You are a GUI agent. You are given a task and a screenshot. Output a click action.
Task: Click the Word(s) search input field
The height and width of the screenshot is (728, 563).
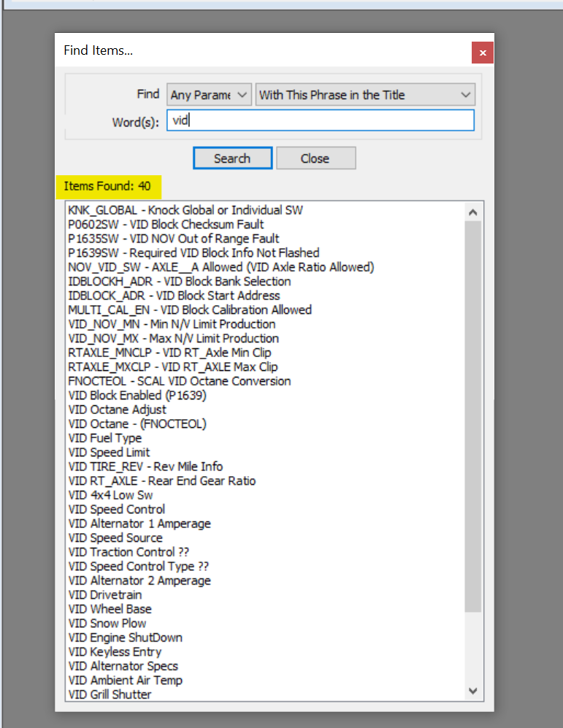[320, 121]
